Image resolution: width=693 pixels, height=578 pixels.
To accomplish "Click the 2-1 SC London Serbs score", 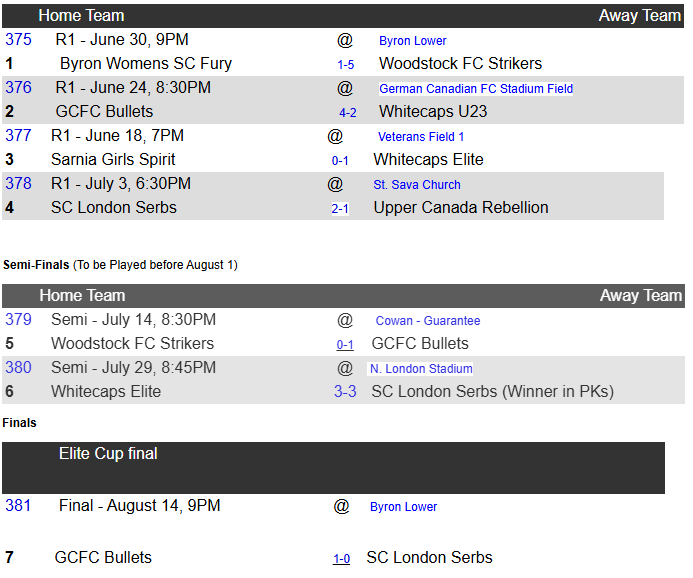I will click(340, 209).
